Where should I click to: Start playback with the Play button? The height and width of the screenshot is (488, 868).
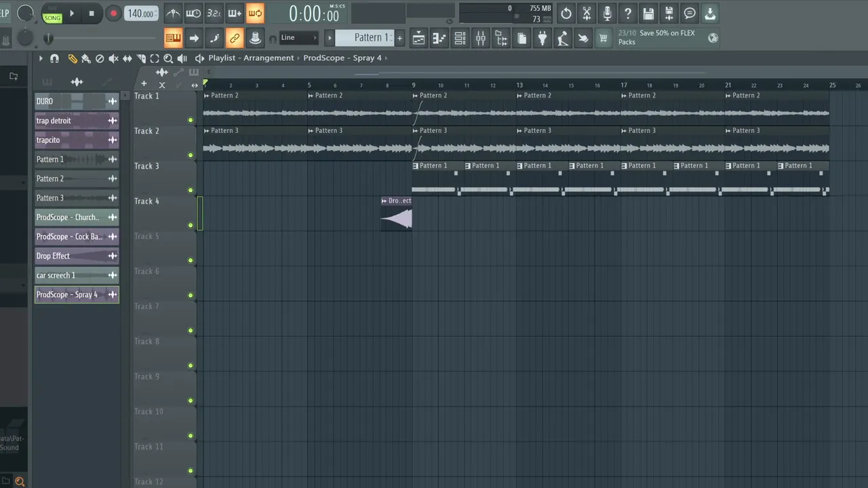point(72,13)
